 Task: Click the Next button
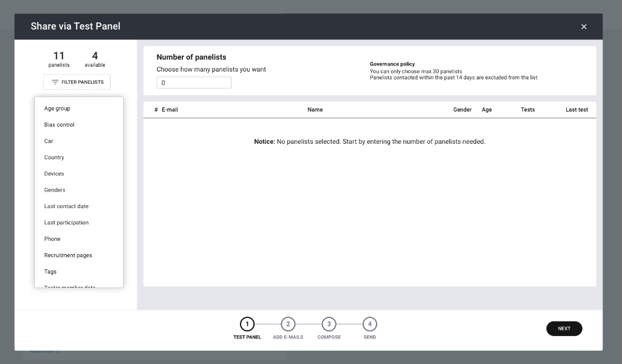pyautogui.click(x=564, y=328)
